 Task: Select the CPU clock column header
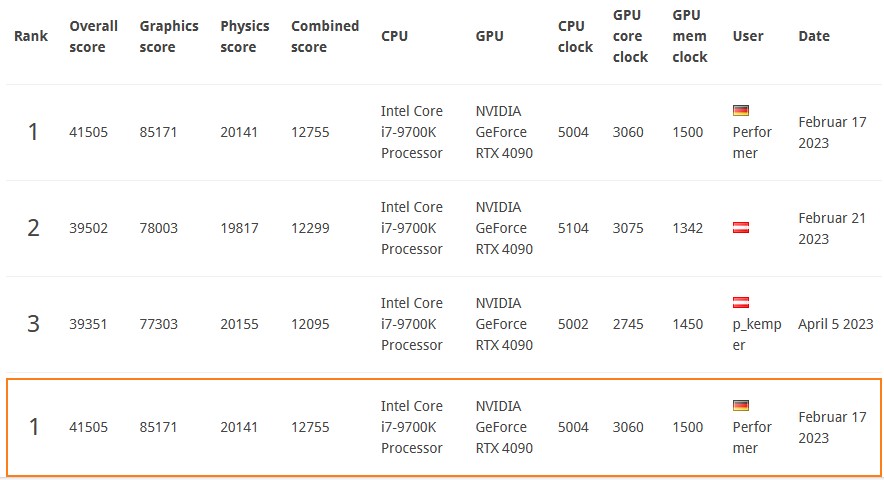[575, 37]
